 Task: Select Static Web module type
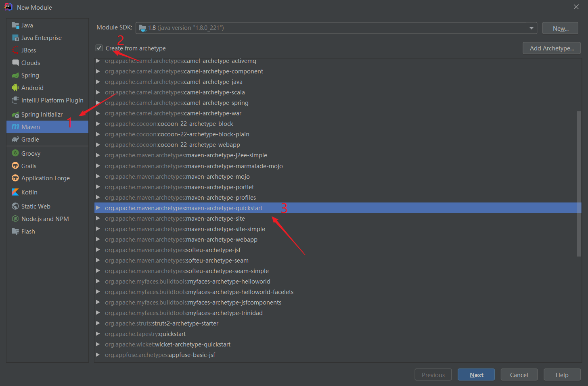48,207
